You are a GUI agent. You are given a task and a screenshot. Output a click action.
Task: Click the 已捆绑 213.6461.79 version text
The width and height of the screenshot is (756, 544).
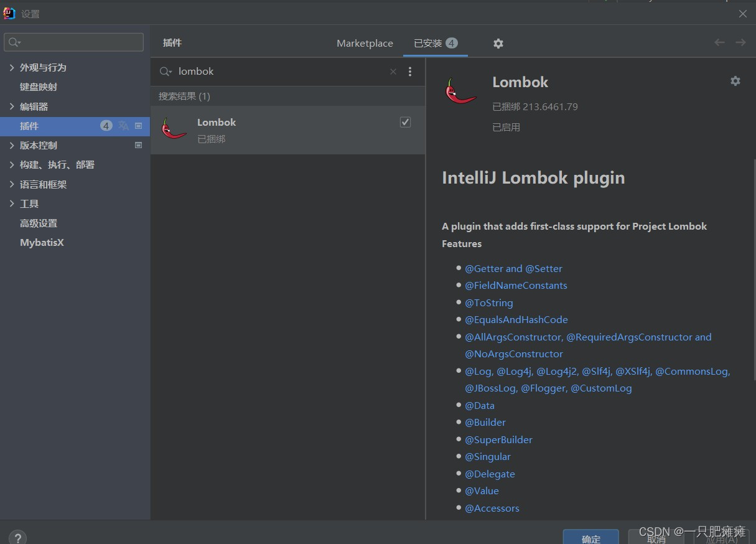pyautogui.click(x=535, y=106)
